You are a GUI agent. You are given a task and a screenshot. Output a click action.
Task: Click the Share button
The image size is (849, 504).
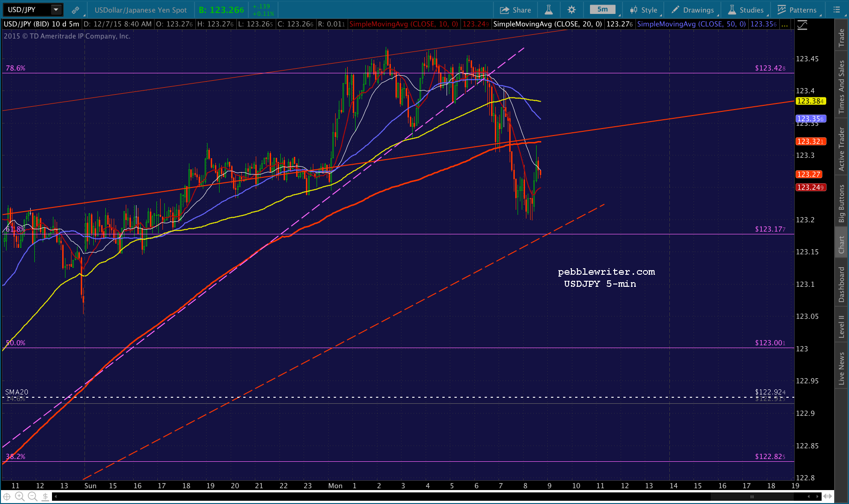pos(515,10)
